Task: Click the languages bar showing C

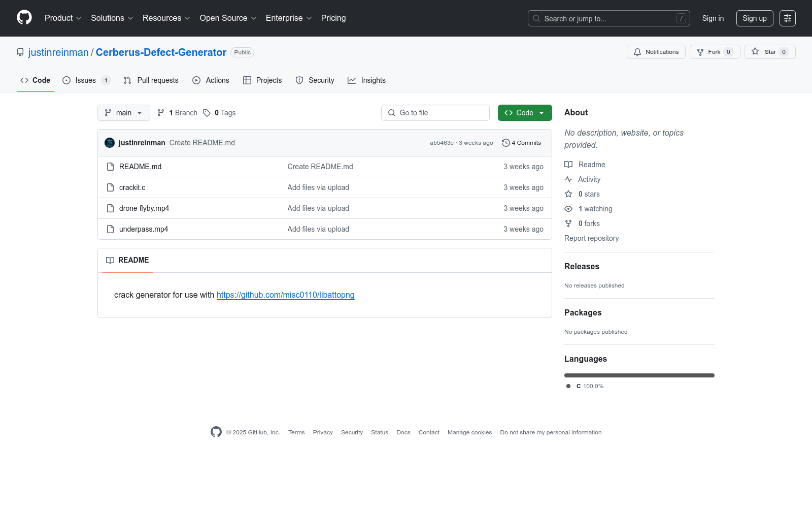Action: tap(639, 375)
